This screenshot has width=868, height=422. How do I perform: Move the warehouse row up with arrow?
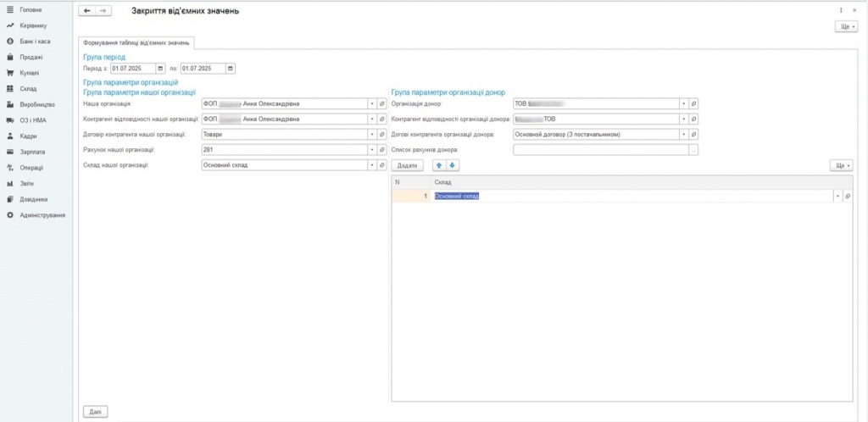[x=439, y=165]
